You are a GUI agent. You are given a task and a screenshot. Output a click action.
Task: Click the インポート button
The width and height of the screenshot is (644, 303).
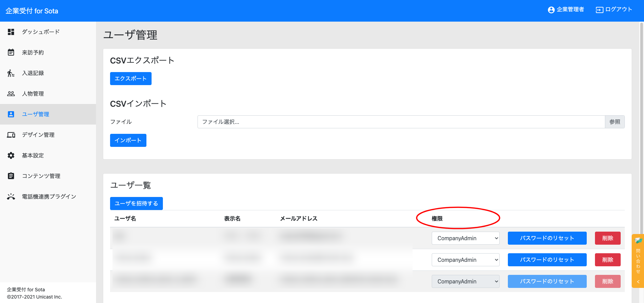(128, 140)
